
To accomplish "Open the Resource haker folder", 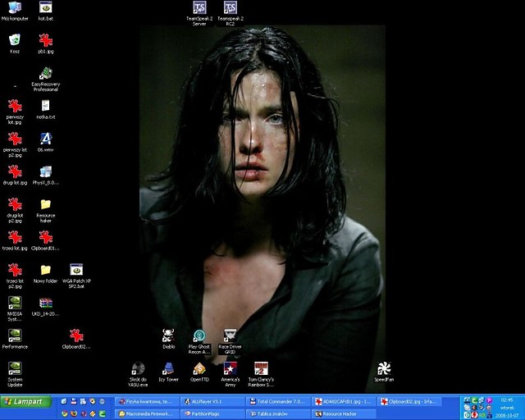I will coord(46,211).
